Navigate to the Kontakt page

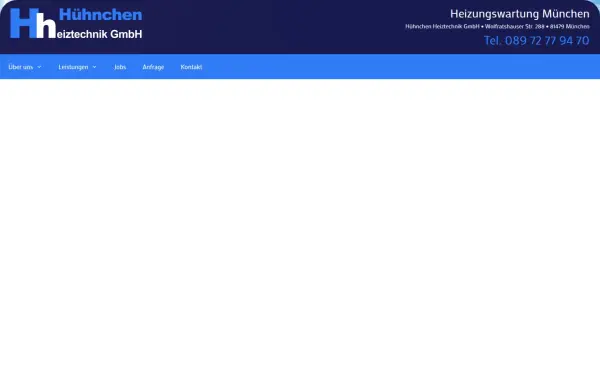pos(191,67)
